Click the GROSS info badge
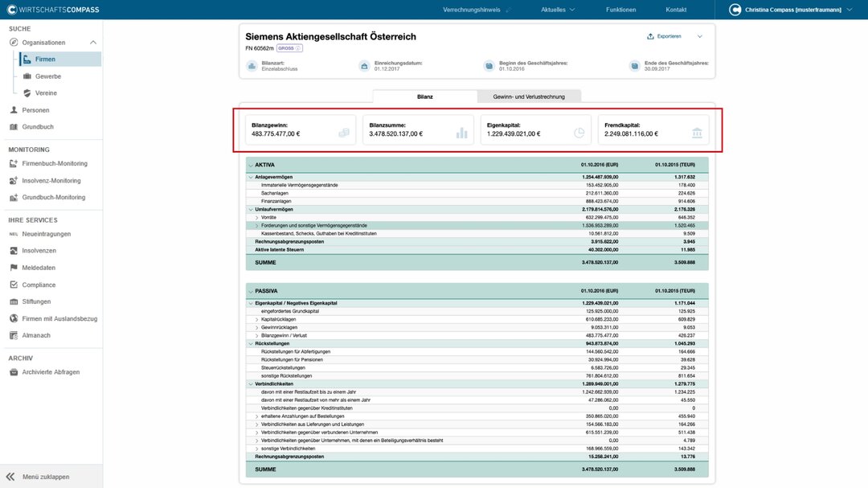The width and height of the screenshot is (868, 488). pos(289,48)
